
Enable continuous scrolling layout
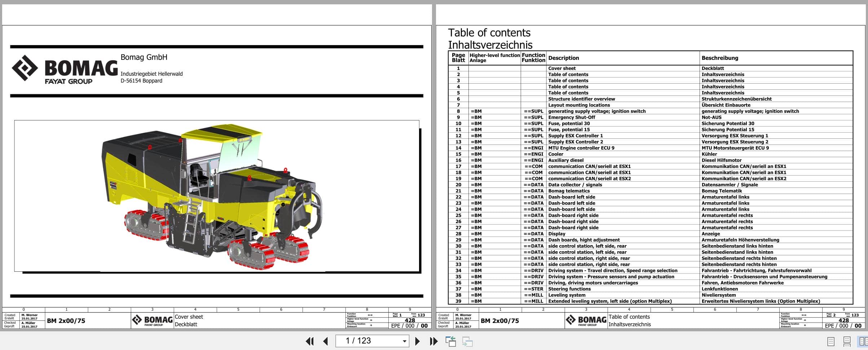(x=847, y=341)
